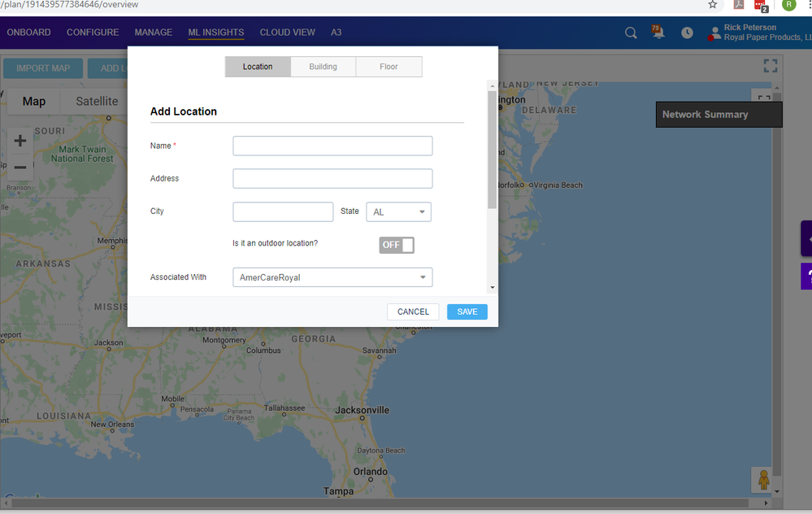
Task: Open the A3 menu
Action: (336, 33)
